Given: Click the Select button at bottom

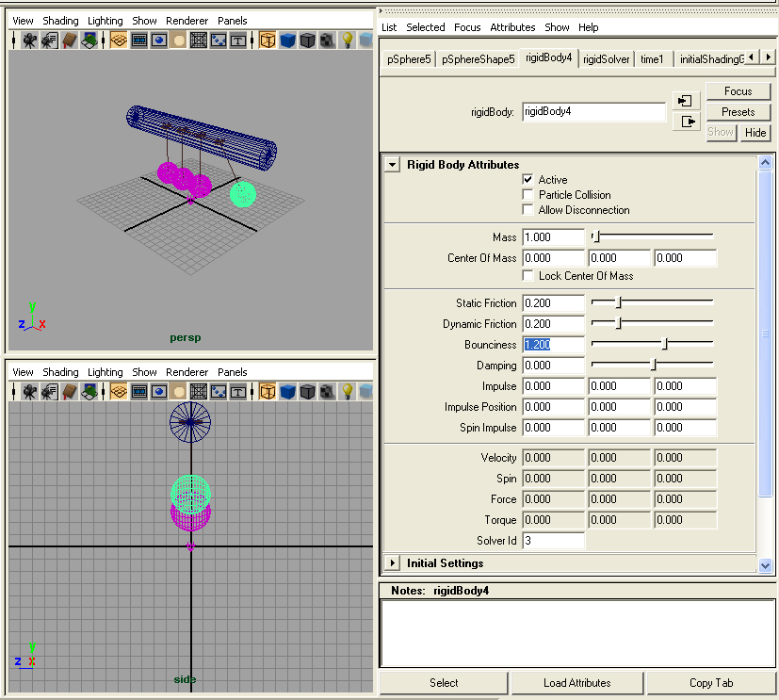Looking at the screenshot, I should (444, 683).
